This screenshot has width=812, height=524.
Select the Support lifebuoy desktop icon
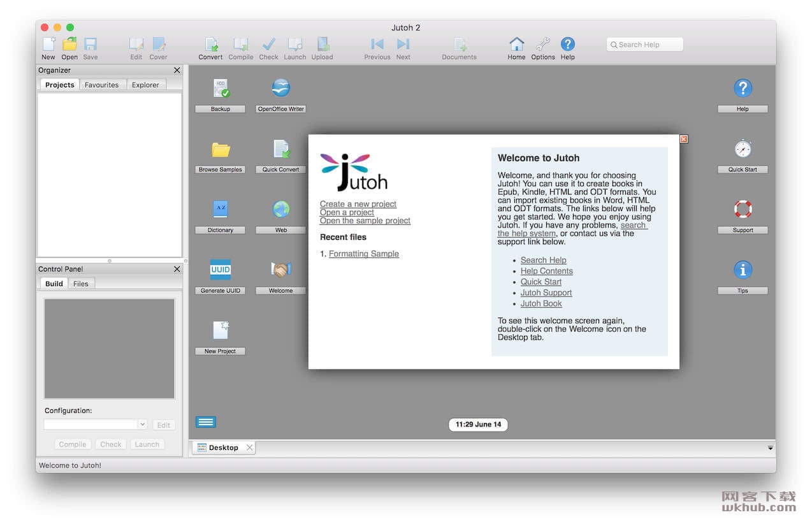point(743,209)
